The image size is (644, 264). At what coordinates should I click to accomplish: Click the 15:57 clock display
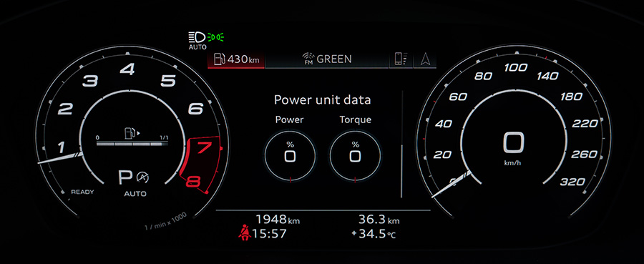coord(269,234)
